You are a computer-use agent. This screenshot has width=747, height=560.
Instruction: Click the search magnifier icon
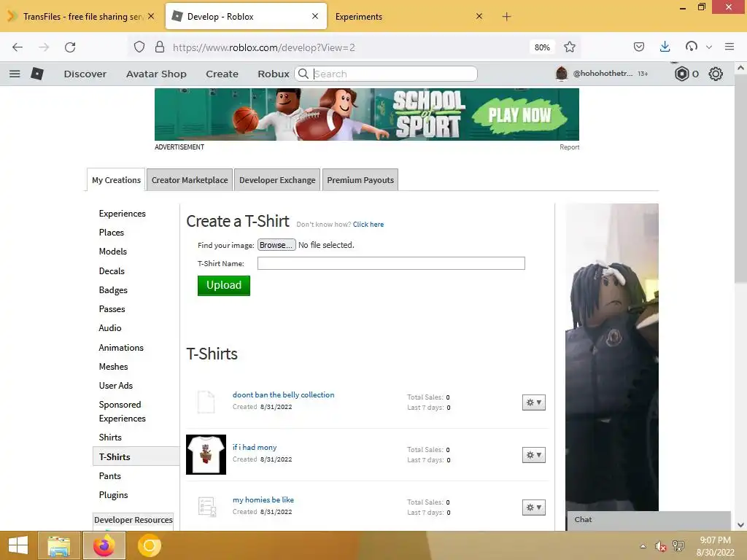pyautogui.click(x=303, y=74)
